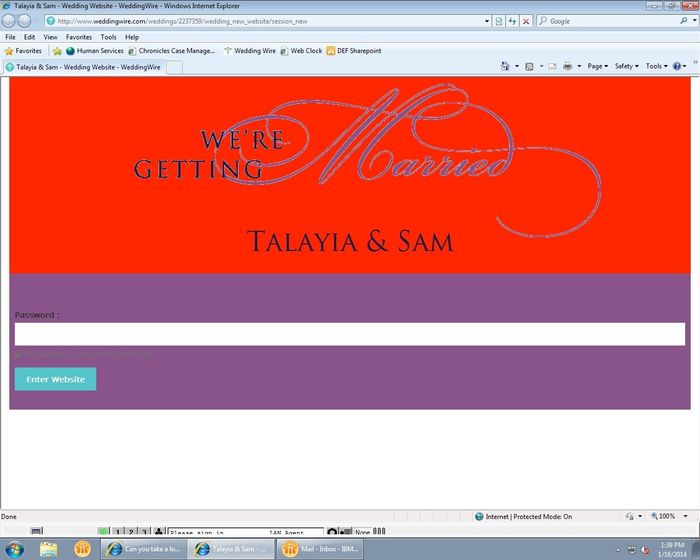Viewport: 700px width, 560px height.
Task: Click into the Google search field
Action: 612,21
